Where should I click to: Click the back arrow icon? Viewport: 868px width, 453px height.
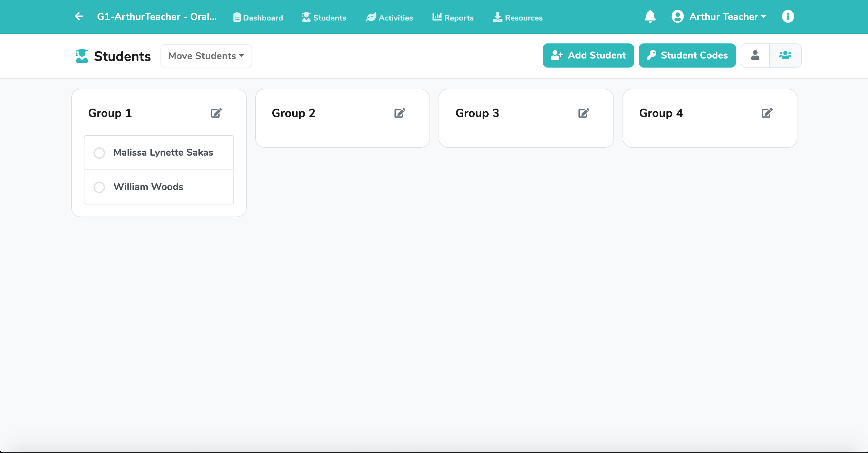[79, 17]
